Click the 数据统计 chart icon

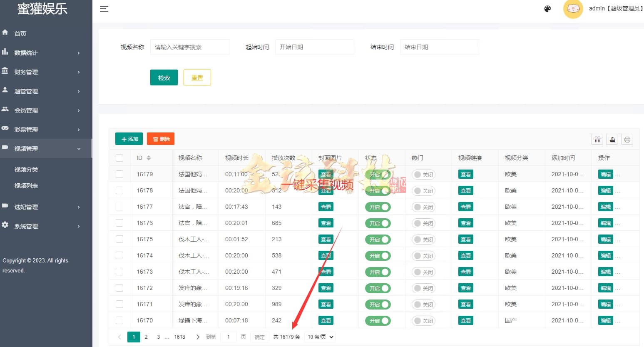click(5, 52)
